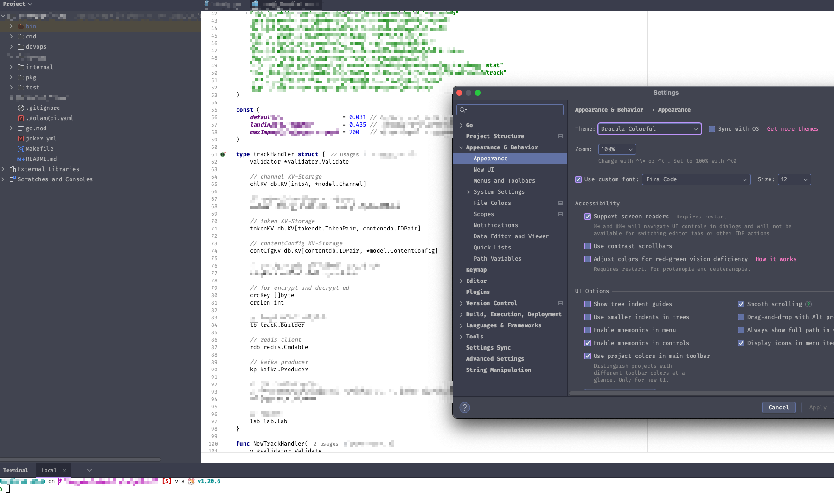The image size is (834, 504).
Task: Expand the System Settings tree node
Action: click(468, 191)
